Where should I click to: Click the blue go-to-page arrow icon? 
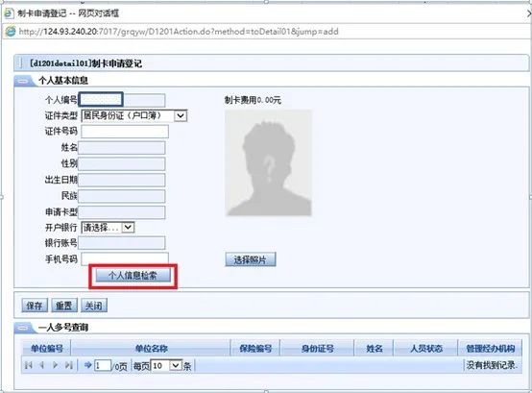pos(88,365)
